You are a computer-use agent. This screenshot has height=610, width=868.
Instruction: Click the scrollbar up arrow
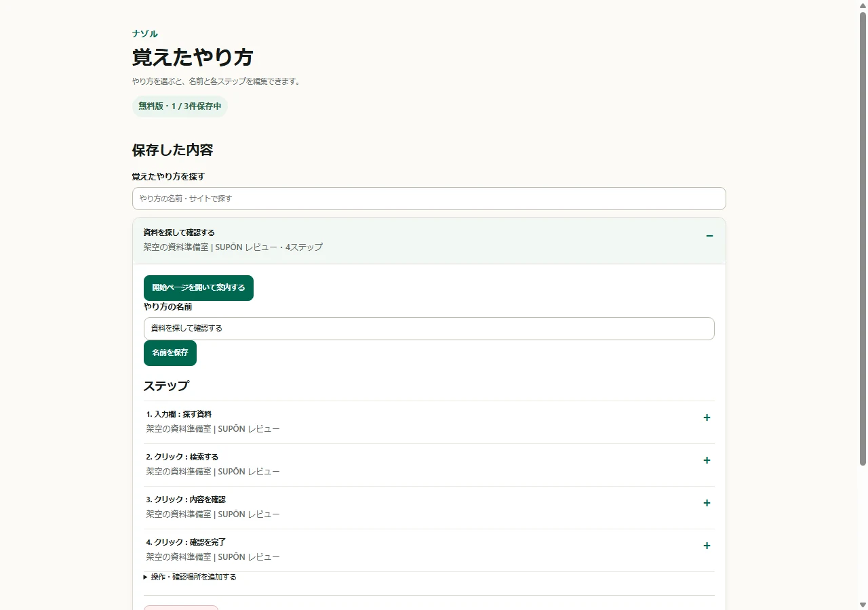(863, 5)
